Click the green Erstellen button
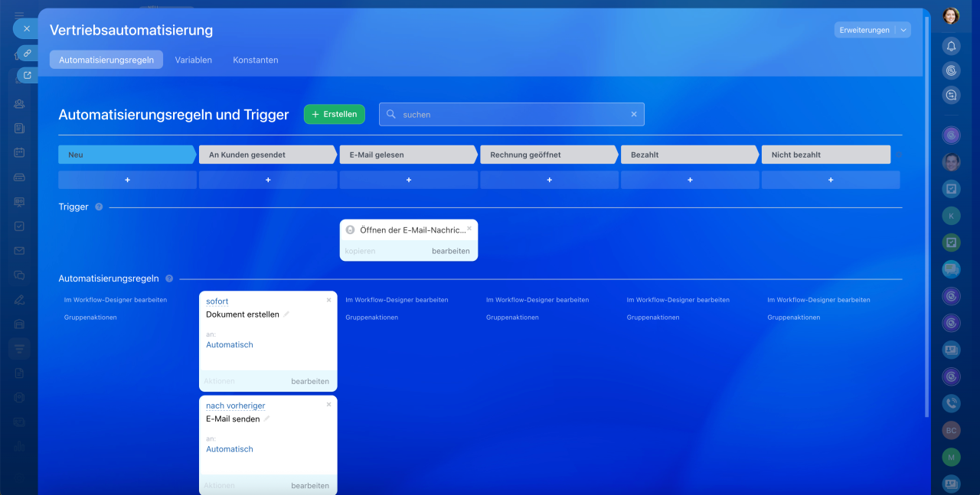The height and width of the screenshot is (495, 980). click(x=335, y=114)
